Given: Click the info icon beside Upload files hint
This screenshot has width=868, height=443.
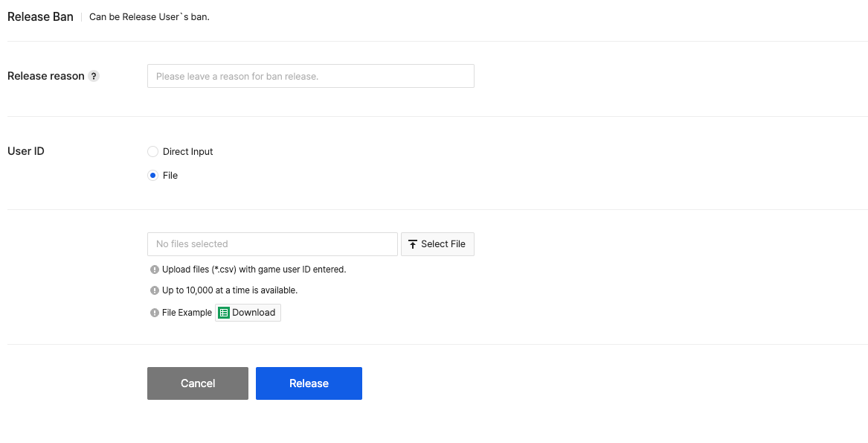Looking at the screenshot, I should click(155, 270).
